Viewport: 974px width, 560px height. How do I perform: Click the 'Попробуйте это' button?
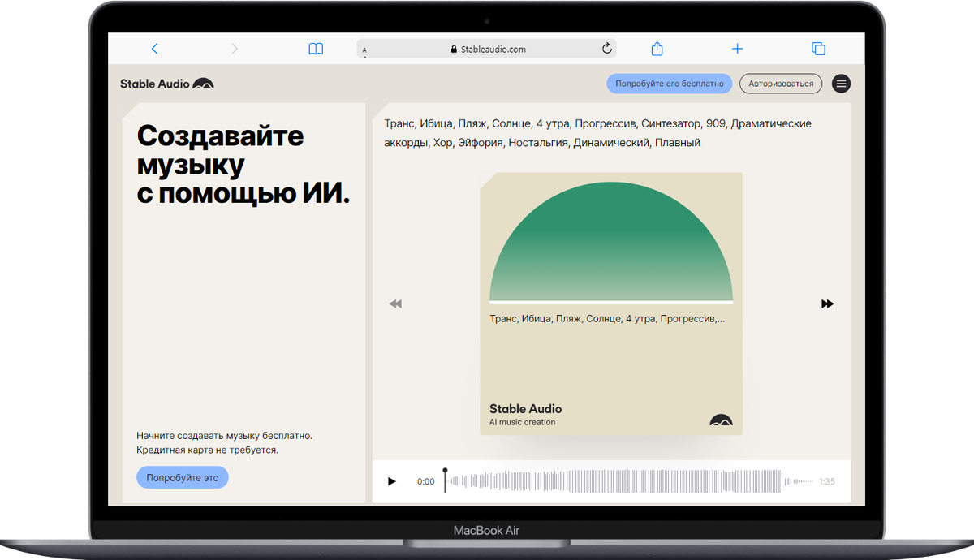(183, 477)
